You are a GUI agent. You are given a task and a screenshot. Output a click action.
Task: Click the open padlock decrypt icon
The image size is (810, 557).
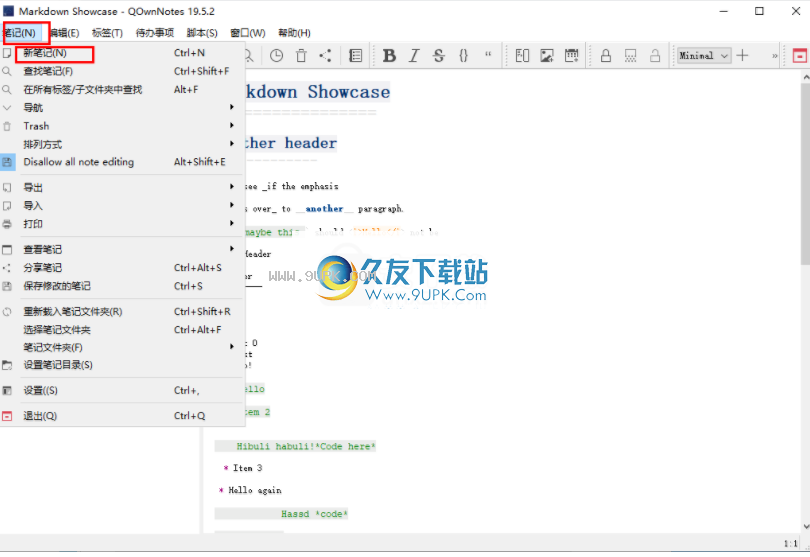(x=655, y=56)
